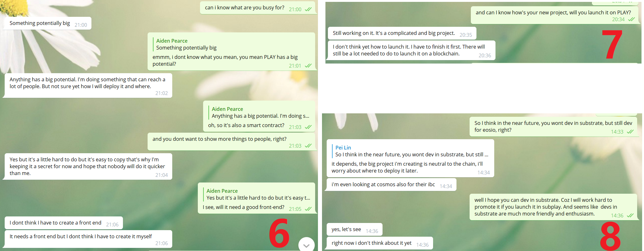Select message 'It needs a front end but I dont think...'
The width and height of the screenshot is (644, 251).
[x=89, y=239]
